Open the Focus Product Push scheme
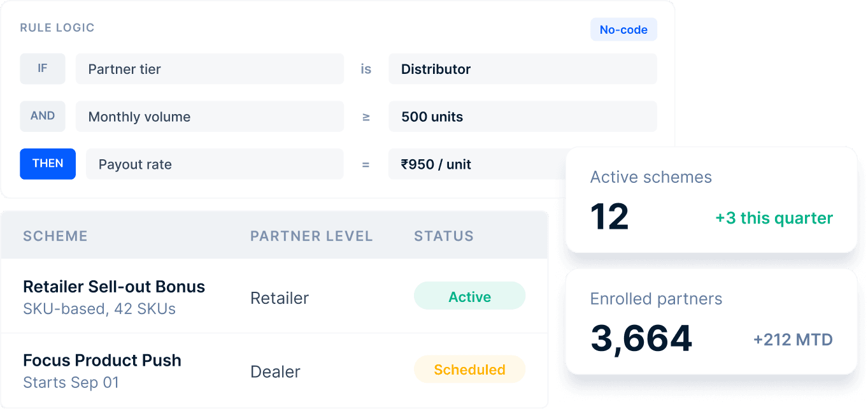868x409 pixels. point(103,361)
